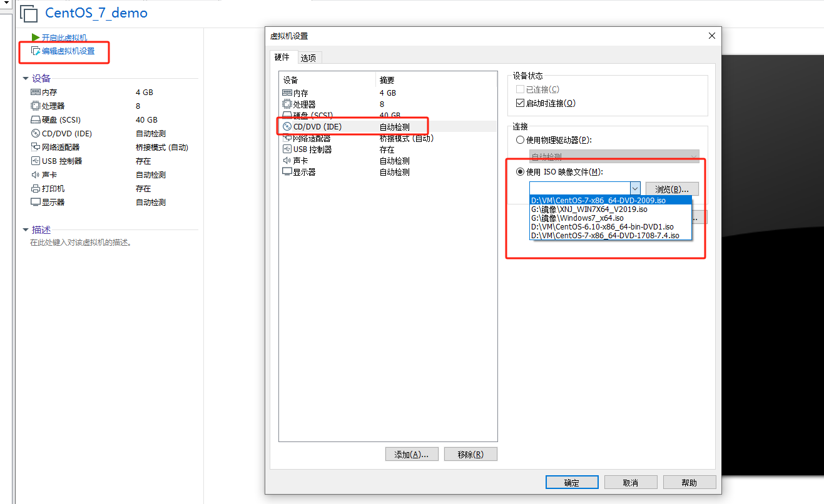This screenshot has width=824, height=504.
Task: Select the 网络适配器 row in settings dialog
Action: point(388,138)
